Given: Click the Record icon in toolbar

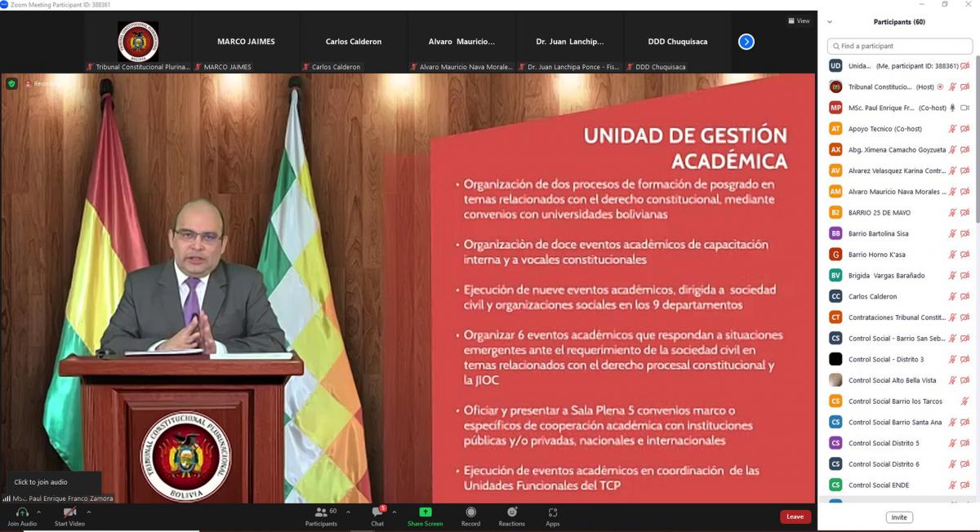Looking at the screenshot, I should (x=470, y=512).
